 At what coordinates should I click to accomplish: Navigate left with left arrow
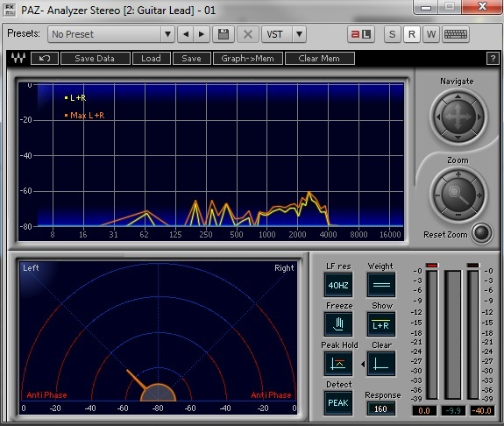click(x=437, y=117)
